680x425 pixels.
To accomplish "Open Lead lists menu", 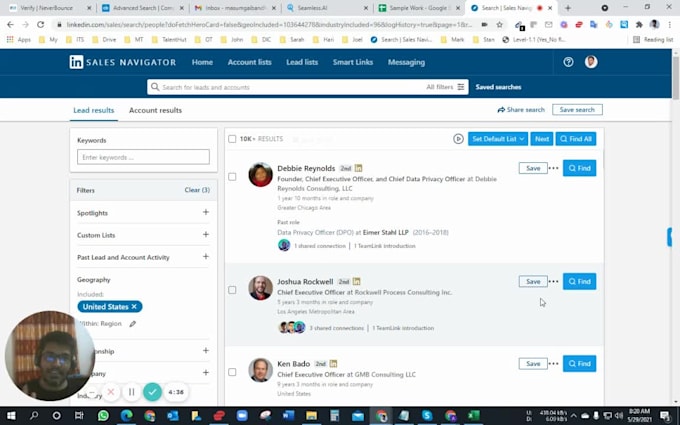I will (302, 62).
